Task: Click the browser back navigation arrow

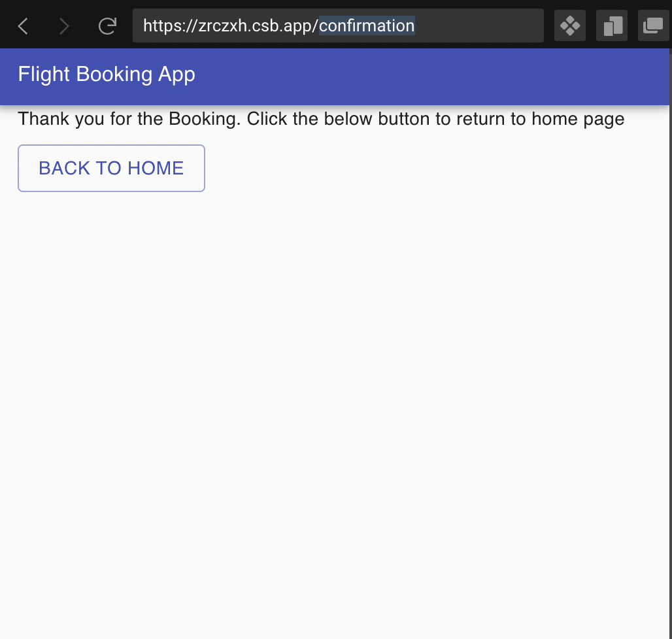Action: coord(22,25)
